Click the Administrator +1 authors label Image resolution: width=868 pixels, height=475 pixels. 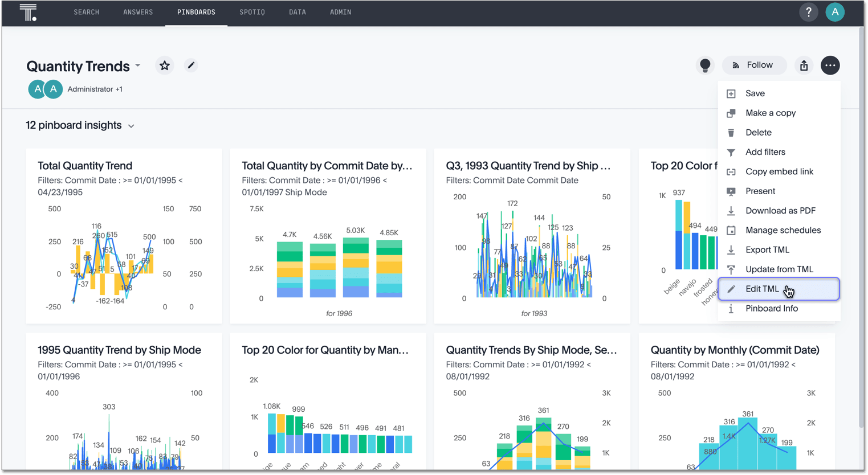click(95, 89)
